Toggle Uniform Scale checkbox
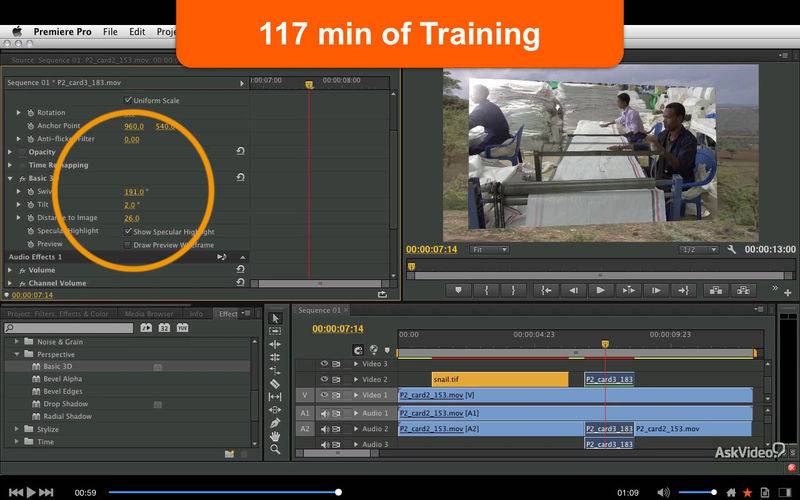 coord(128,100)
